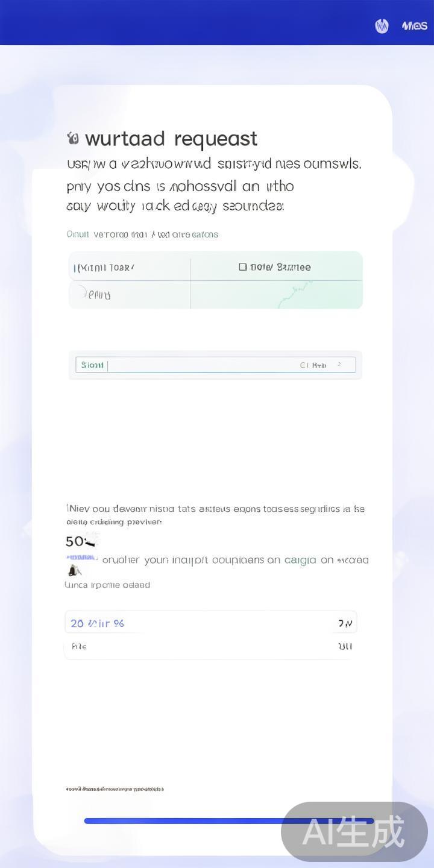
Task: Expand the second list row labeled 'Fils'
Action: pos(210,646)
